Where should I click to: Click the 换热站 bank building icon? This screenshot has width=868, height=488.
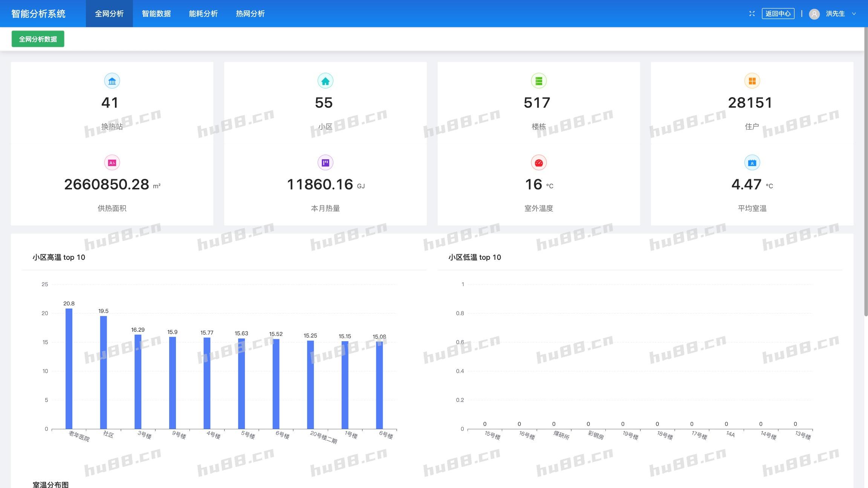pos(112,81)
